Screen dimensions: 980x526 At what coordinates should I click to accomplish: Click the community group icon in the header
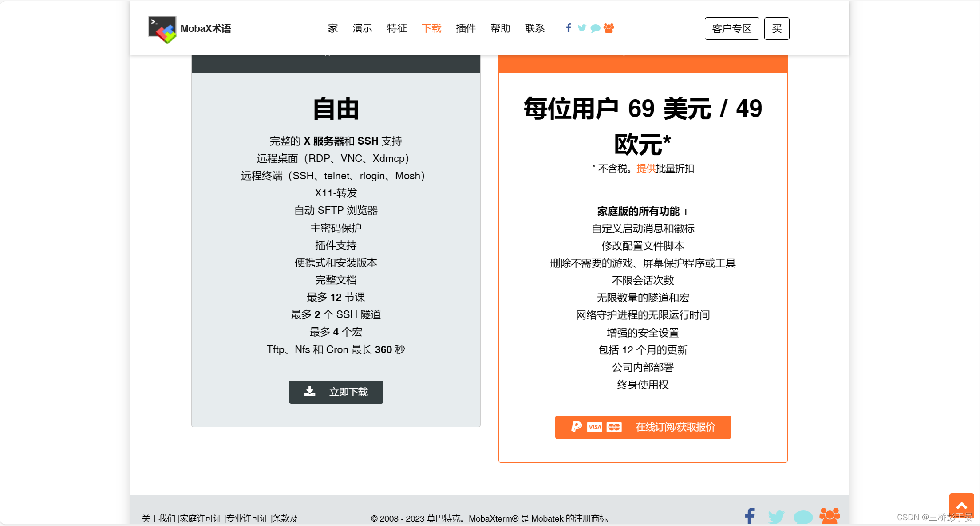pyautogui.click(x=609, y=28)
